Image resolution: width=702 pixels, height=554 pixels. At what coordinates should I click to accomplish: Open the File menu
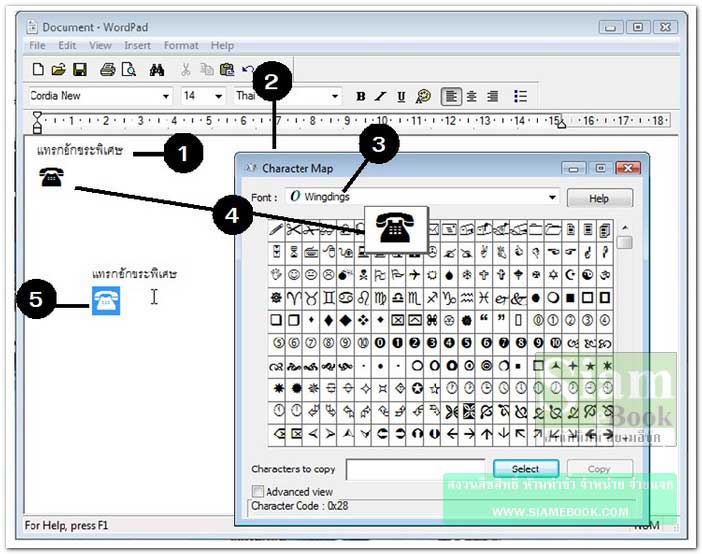click(x=37, y=45)
